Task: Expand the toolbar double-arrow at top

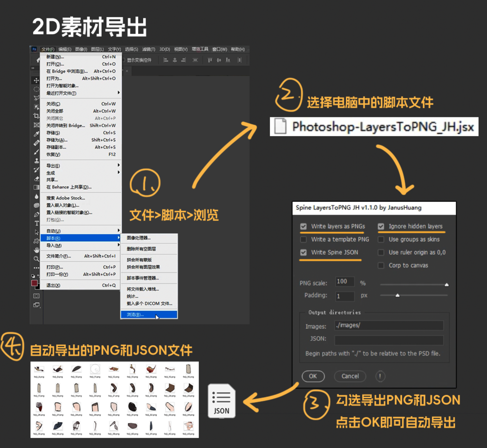Action: tap(33, 68)
